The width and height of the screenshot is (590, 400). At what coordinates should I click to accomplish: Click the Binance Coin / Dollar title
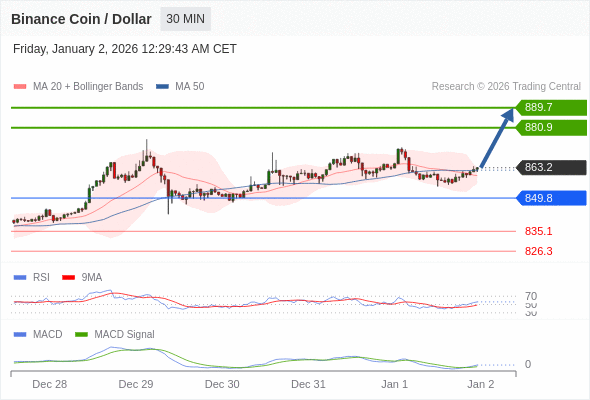[81, 19]
